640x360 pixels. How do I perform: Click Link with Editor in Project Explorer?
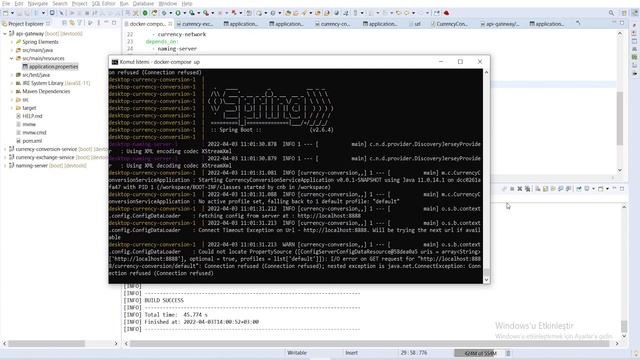pos(72,23)
